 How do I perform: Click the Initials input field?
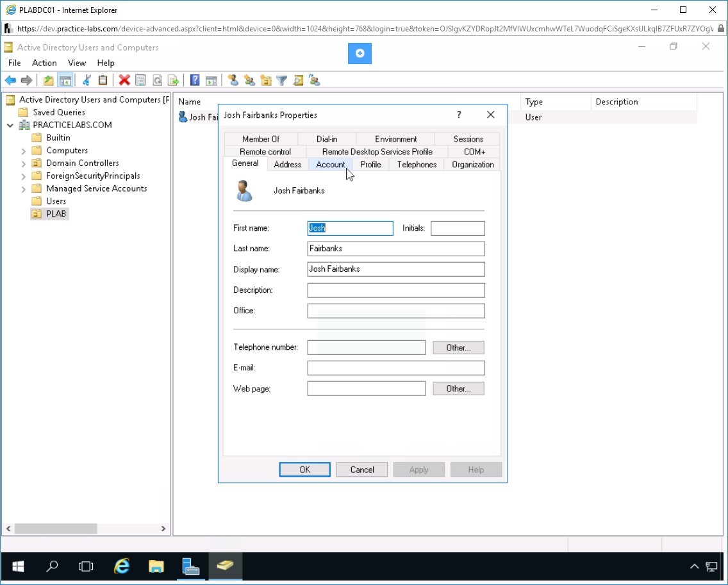point(458,229)
